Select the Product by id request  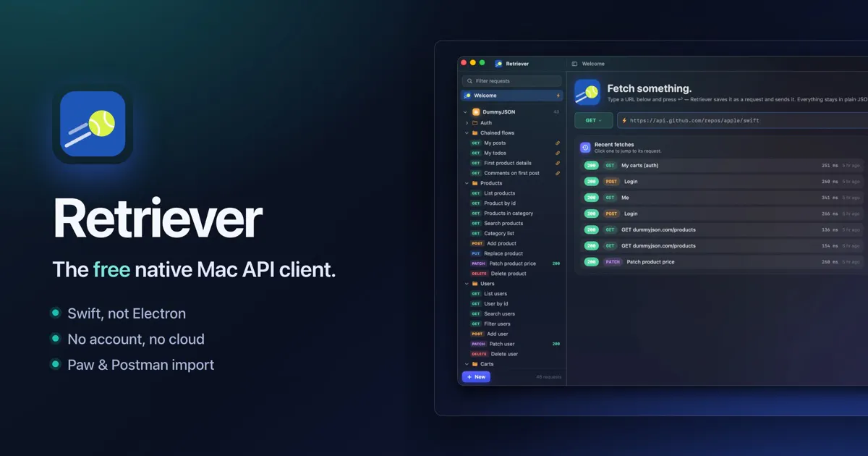pyautogui.click(x=511, y=203)
